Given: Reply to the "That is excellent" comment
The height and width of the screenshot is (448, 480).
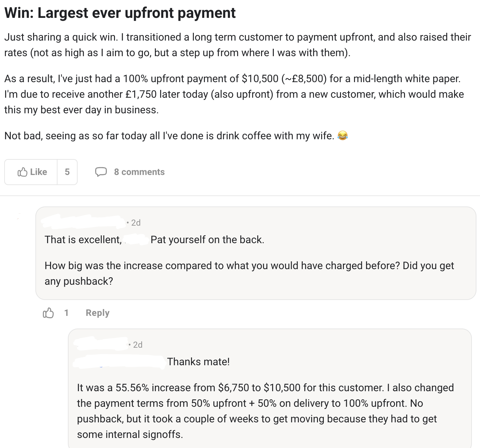Looking at the screenshot, I should 97,313.
